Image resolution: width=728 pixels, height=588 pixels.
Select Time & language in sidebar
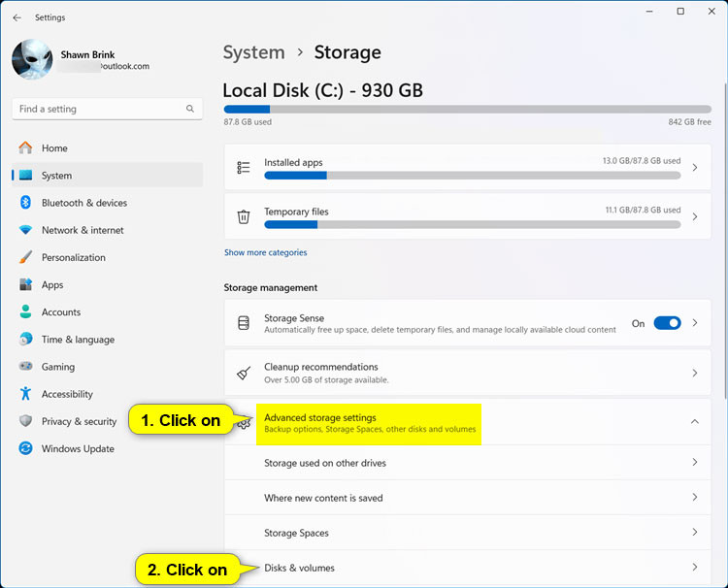click(78, 340)
